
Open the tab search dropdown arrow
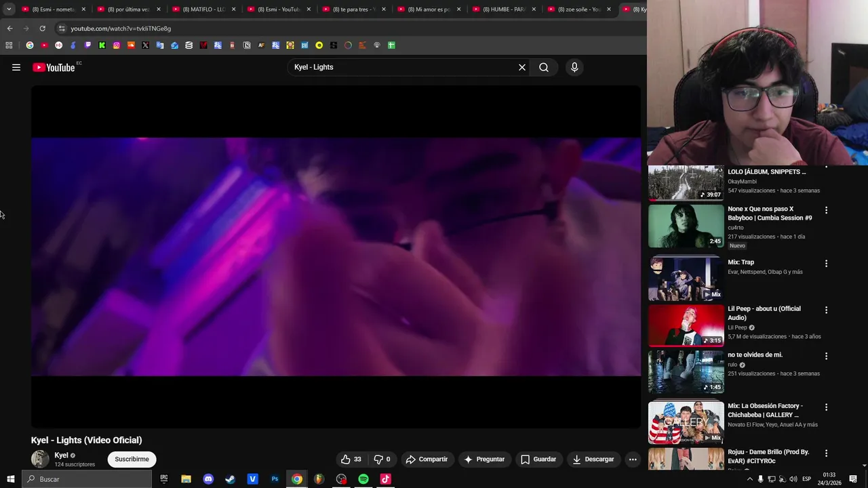tap(9, 9)
